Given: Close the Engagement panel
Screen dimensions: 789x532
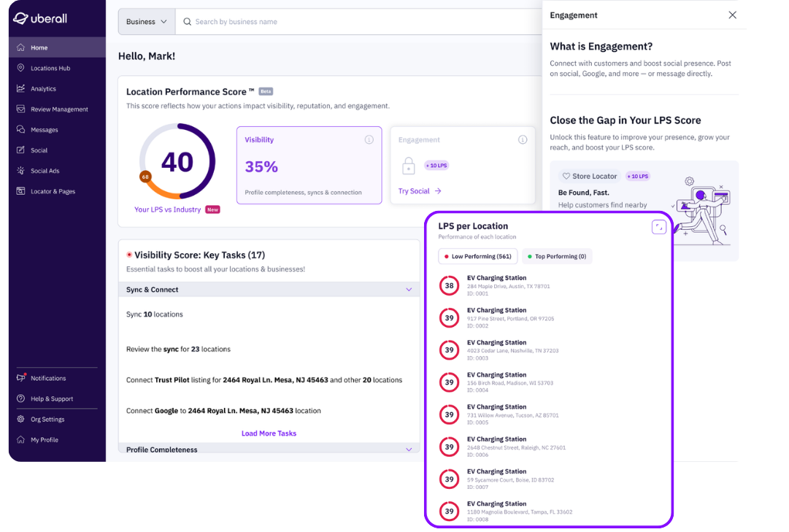Looking at the screenshot, I should tap(732, 15).
